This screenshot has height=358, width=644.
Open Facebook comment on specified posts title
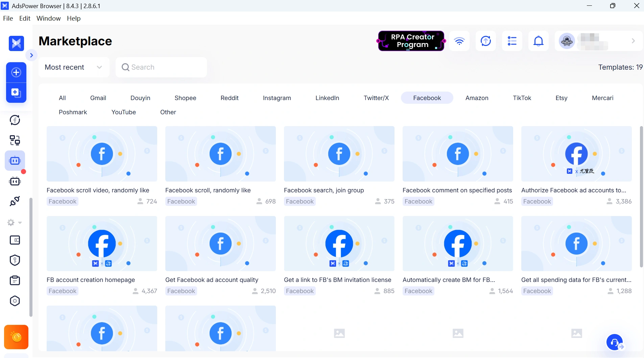point(457,190)
